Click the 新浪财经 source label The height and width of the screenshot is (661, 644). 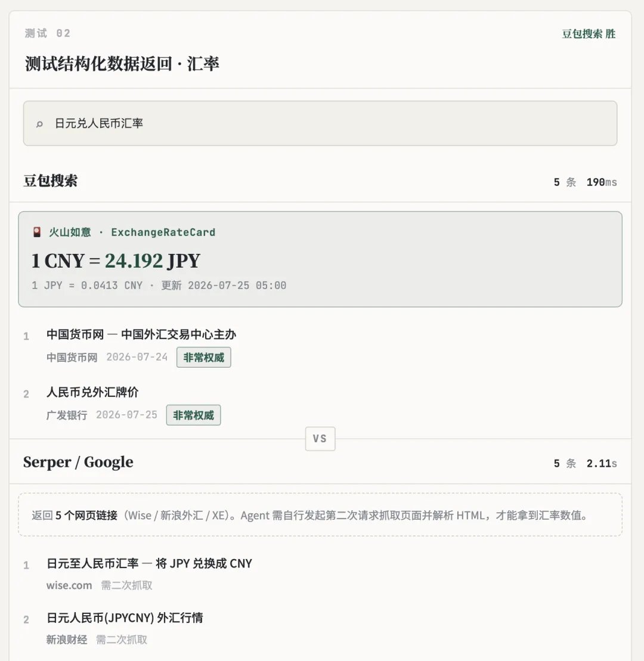(x=67, y=640)
